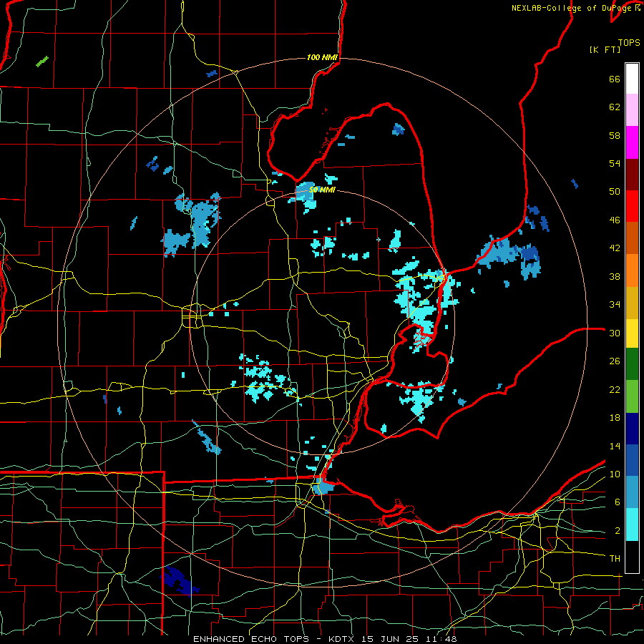Click the 100 NMI range ring label
The image size is (644, 644).
pos(322,57)
